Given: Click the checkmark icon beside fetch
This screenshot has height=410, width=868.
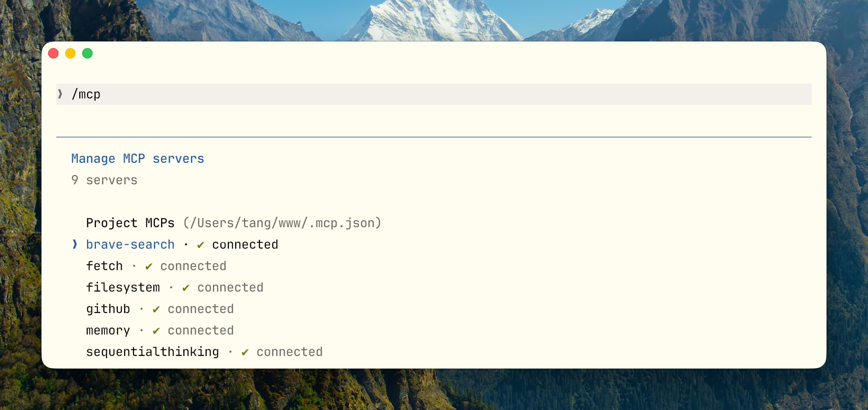Looking at the screenshot, I should tap(149, 266).
